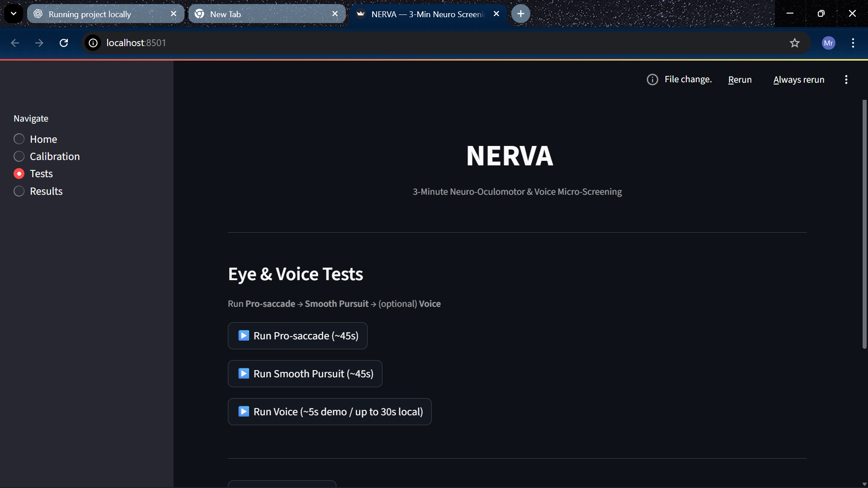This screenshot has width=868, height=488.
Task: Click Run Pro-saccade button
Action: 297,336
